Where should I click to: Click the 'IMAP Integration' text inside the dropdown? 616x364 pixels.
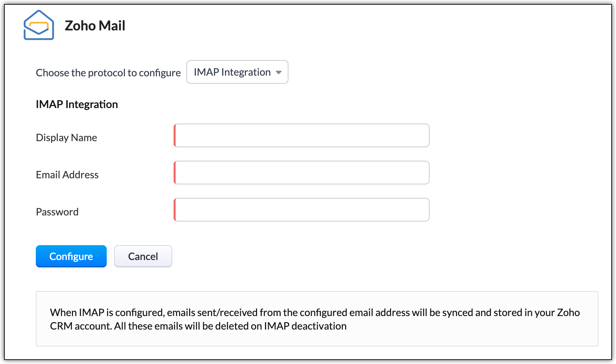tap(232, 72)
